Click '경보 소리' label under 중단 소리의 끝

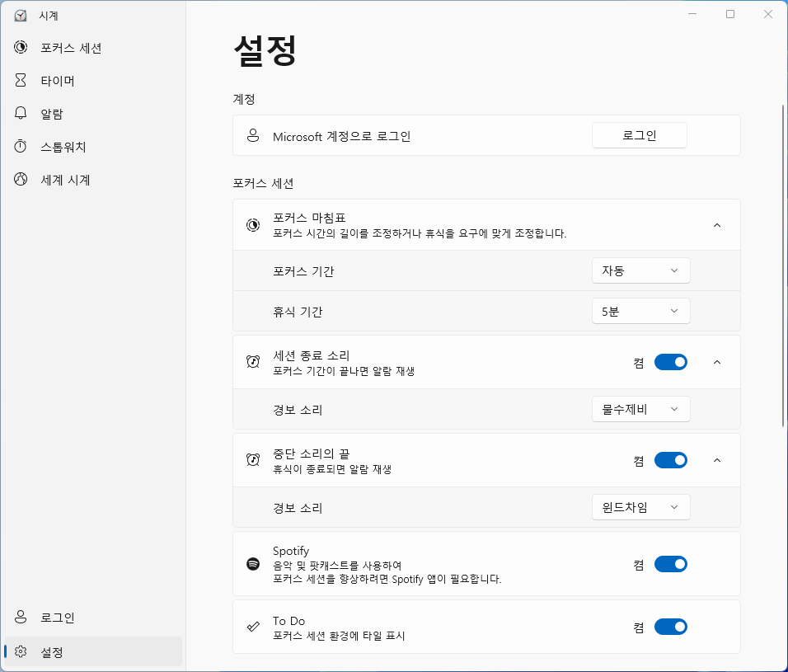point(298,508)
